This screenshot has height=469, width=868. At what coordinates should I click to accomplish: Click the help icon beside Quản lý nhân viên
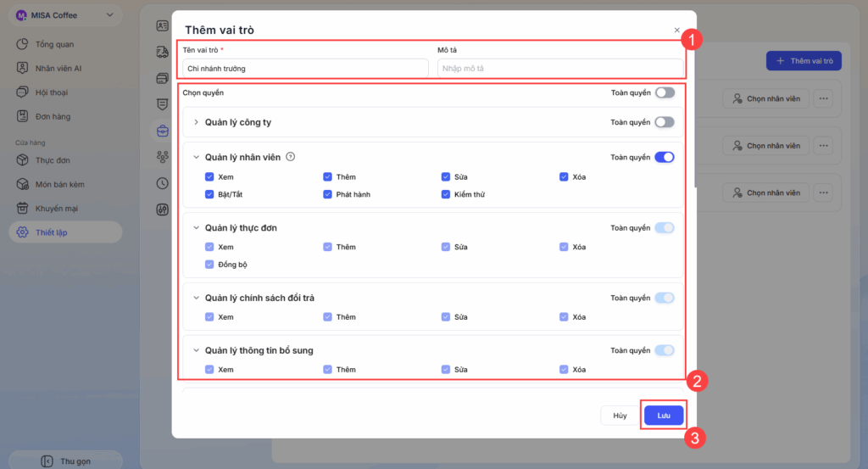291,157
